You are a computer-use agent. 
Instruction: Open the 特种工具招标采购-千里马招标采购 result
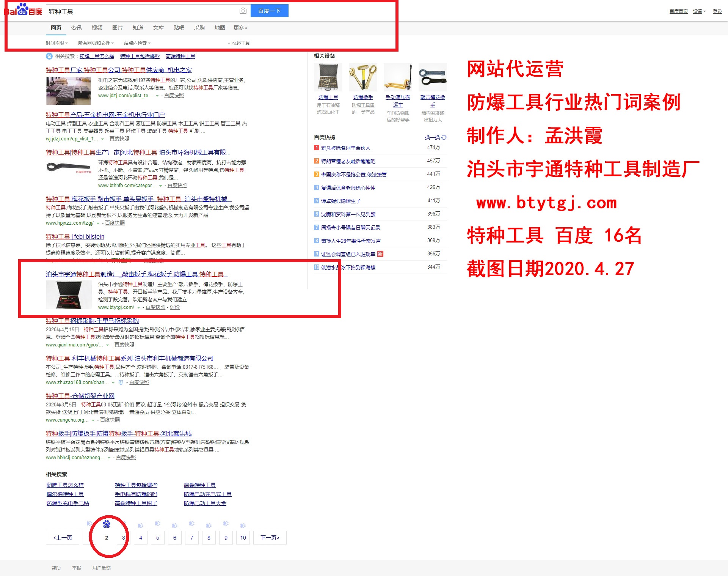92,321
